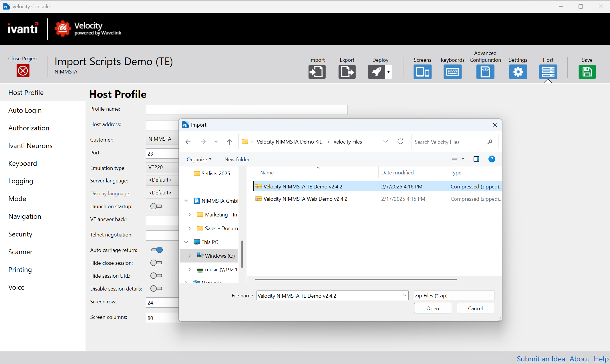Select Velocity NIMMSTA TE Demo v2.4.2 file
610x364 pixels.
[377, 186]
